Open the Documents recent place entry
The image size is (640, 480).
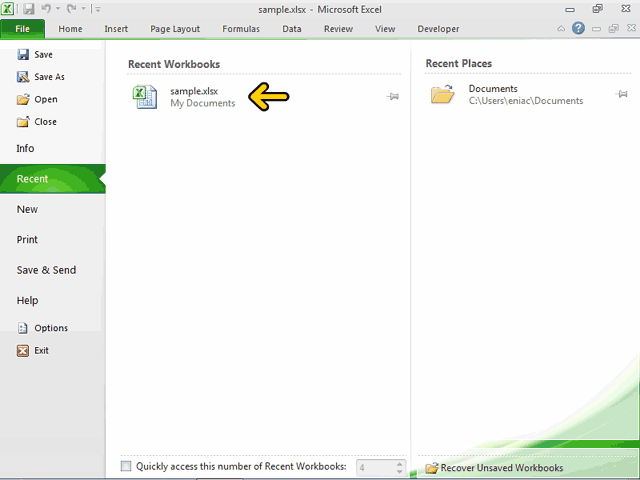coord(528,95)
